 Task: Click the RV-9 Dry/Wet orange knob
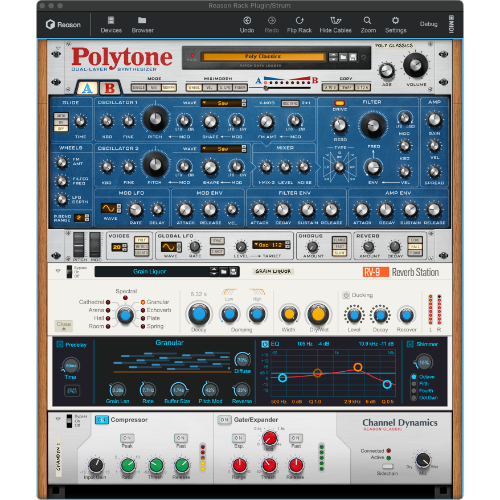[318, 314]
